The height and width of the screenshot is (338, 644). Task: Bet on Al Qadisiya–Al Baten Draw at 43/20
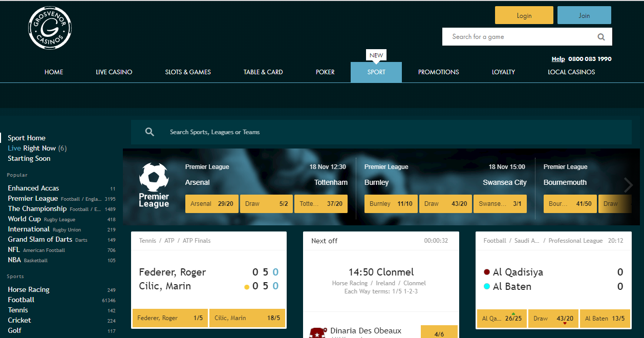coord(553,319)
